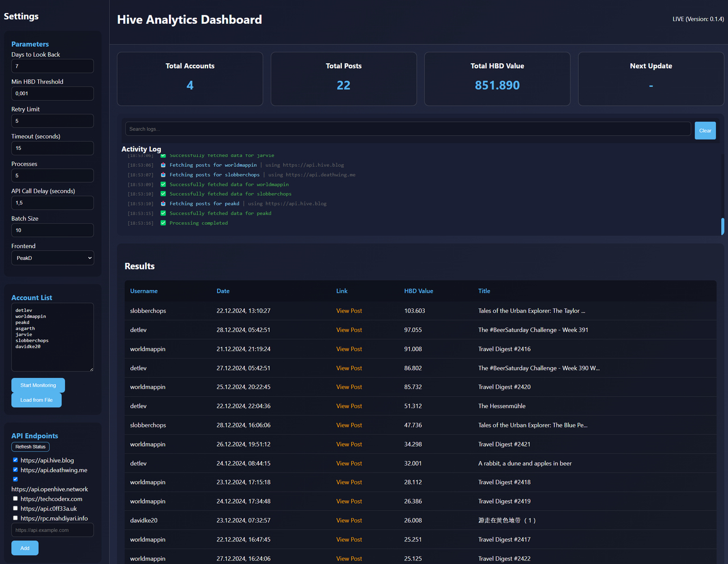The width and height of the screenshot is (728, 564).
Task: Click 'Tales of the Urban Explorer: The Taylor' title
Action: [x=531, y=311]
